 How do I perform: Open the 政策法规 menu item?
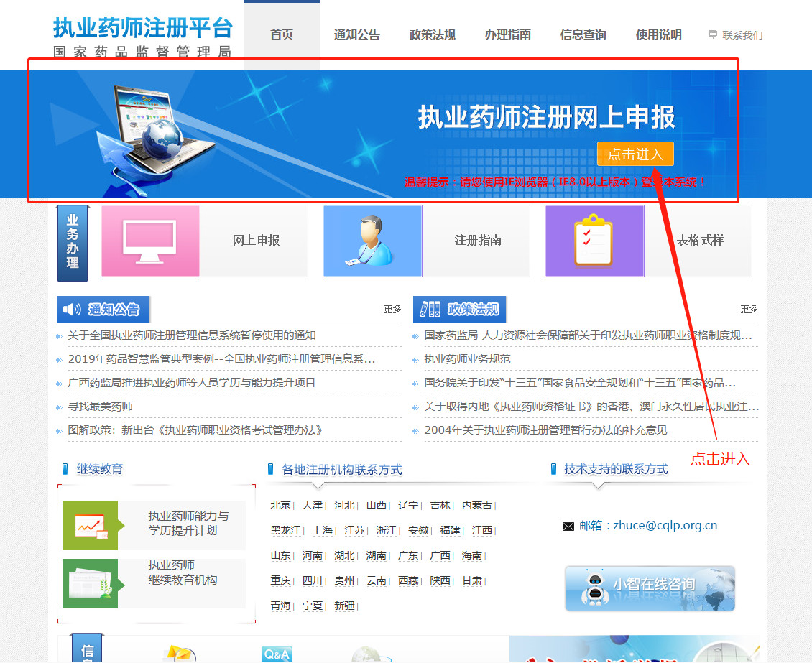(x=433, y=34)
